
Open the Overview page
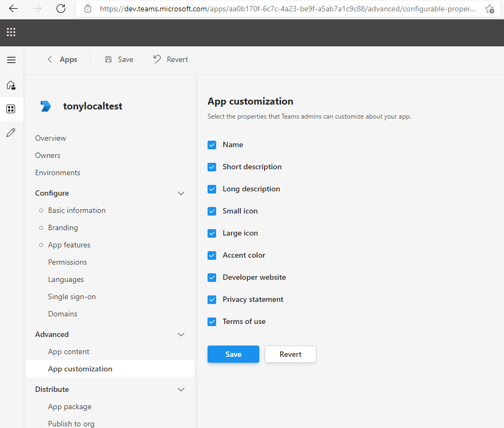(51, 138)
